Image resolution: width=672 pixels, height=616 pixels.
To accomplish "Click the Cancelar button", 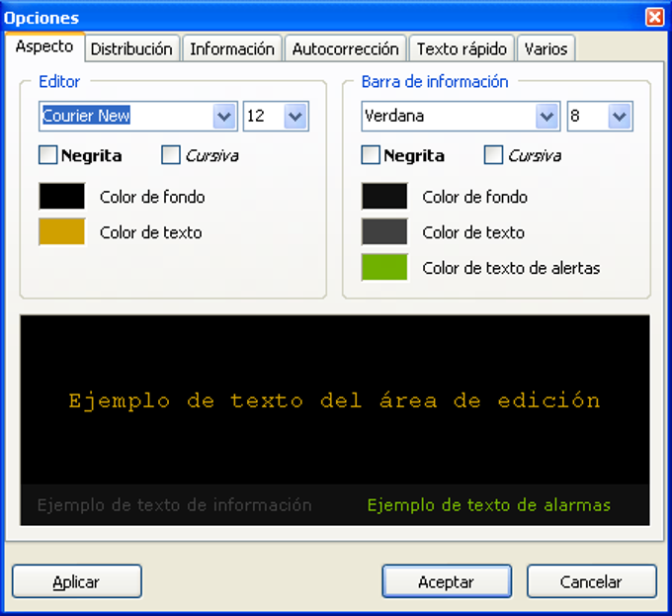I will point(592,581).
